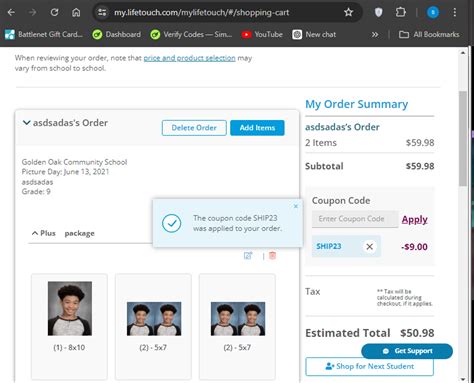The image size is (474, 383).
Task: Dismiss the coupon applied notification
Action: pos(296,206)
